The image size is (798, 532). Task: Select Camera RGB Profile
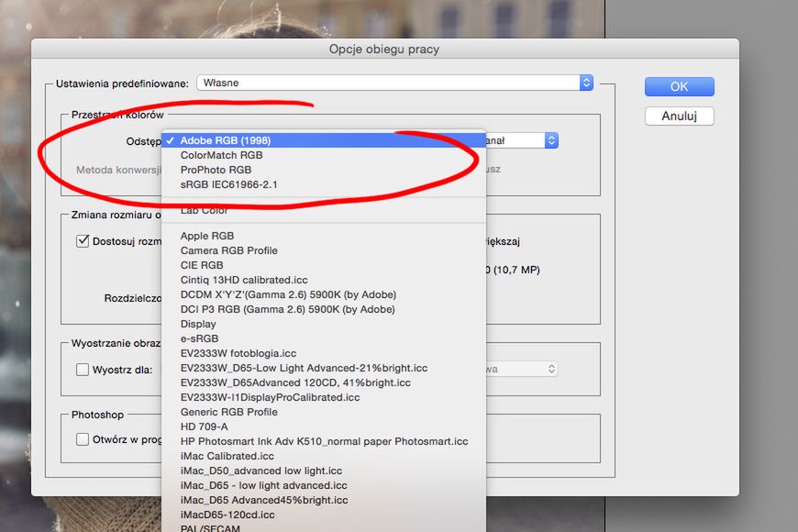click(x=324, y=250)
